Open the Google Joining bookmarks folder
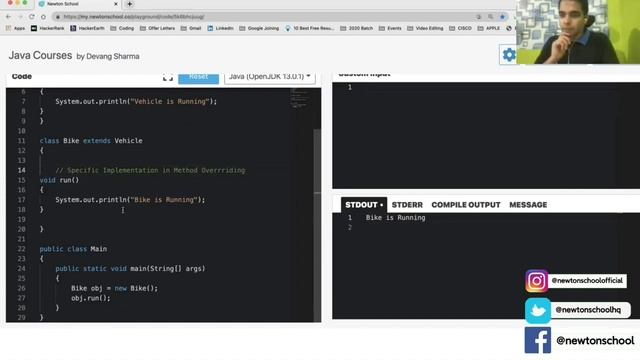Image resolution: width=640 pixels, height=360 pixels. point(259,28)
